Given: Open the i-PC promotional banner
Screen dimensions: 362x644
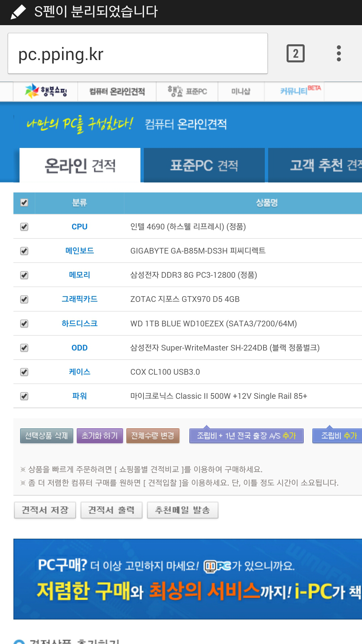Looking at the screenshot, I should 188,579.
